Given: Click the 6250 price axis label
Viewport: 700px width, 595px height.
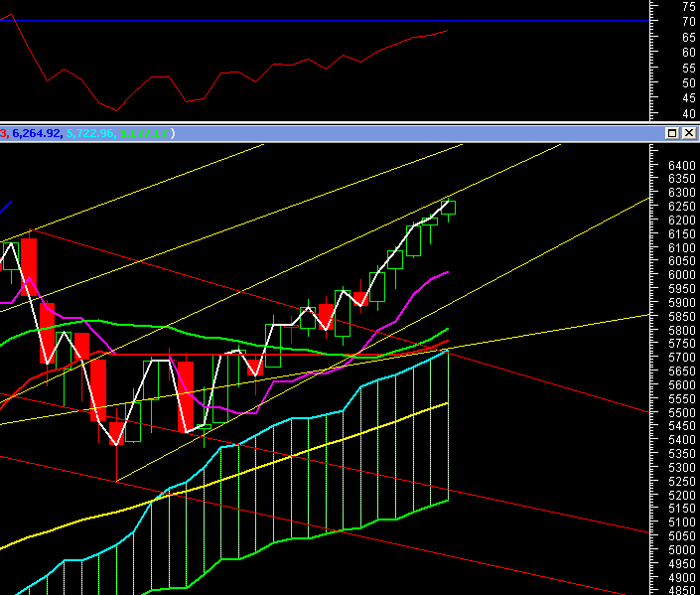Looking at the screenshot, I should (x=682, y=207).
